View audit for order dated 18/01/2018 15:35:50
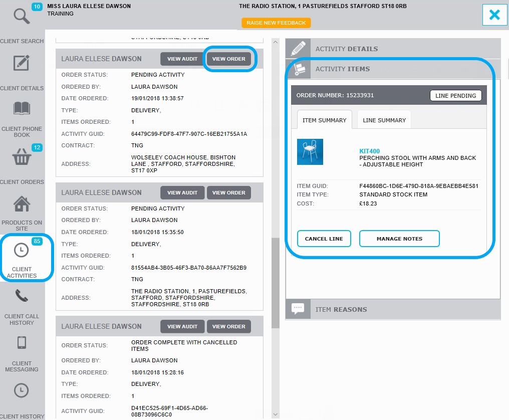Viewport: 509px width, 420px height. [182, 192]
